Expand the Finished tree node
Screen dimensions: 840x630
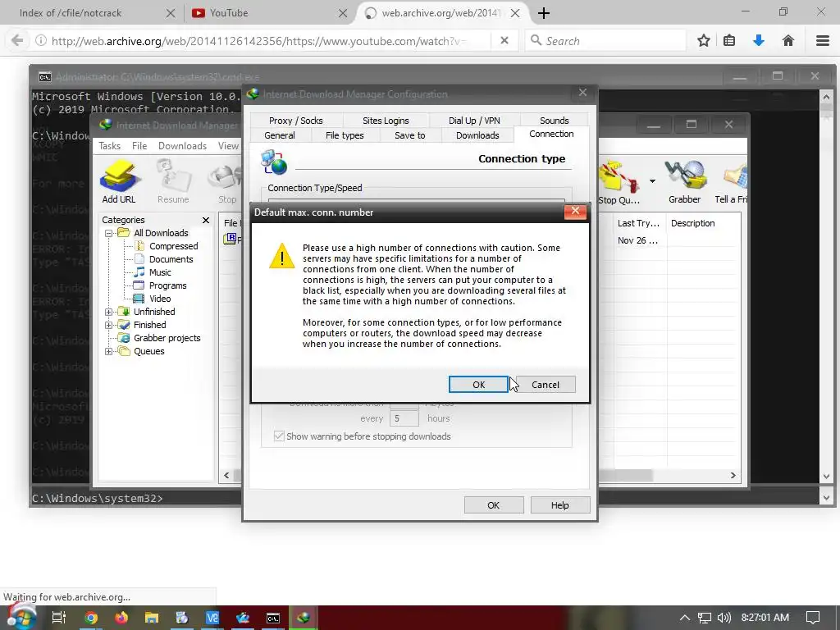point(108,325)
